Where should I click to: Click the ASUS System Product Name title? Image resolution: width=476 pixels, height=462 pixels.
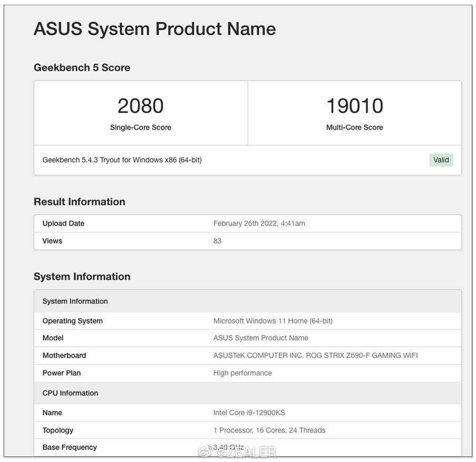point(154,28)
